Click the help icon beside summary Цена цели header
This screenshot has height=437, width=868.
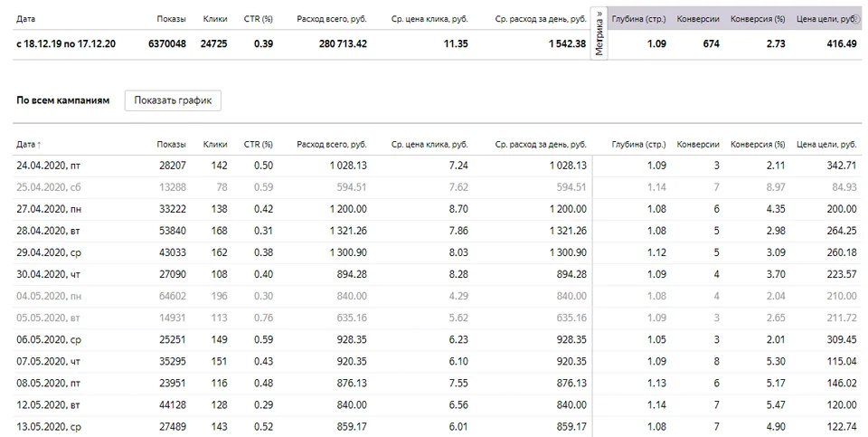[x=856, y=19]
